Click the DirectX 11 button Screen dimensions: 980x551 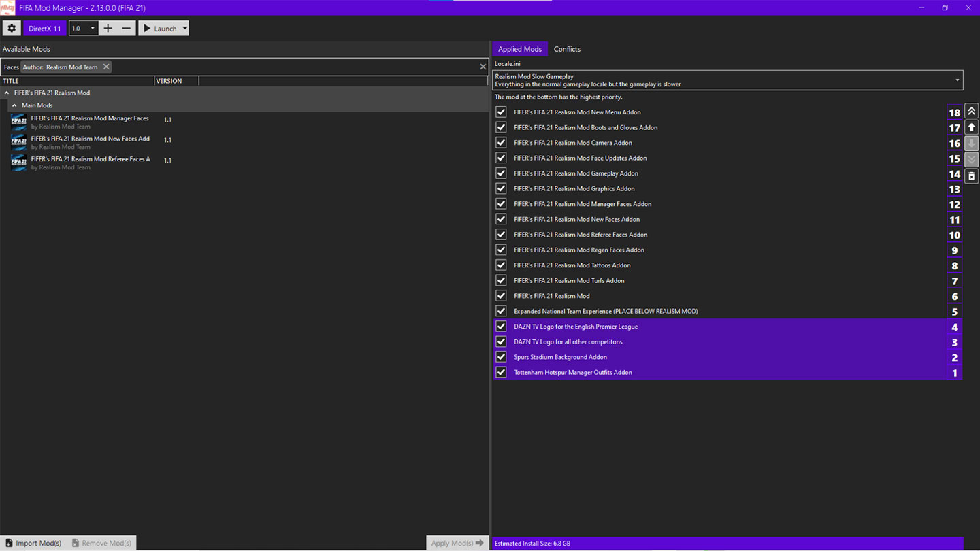[x=45, y=28]
